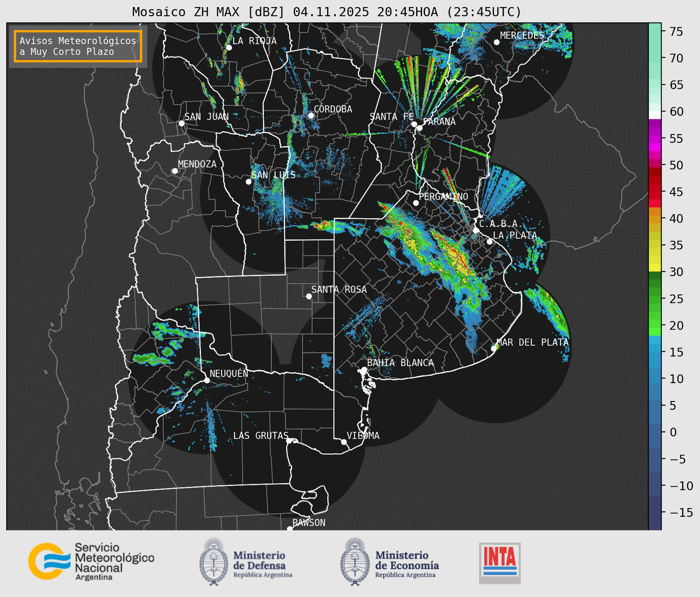
Task: Click the San Luis city marker dot
Action: point(249,182)
